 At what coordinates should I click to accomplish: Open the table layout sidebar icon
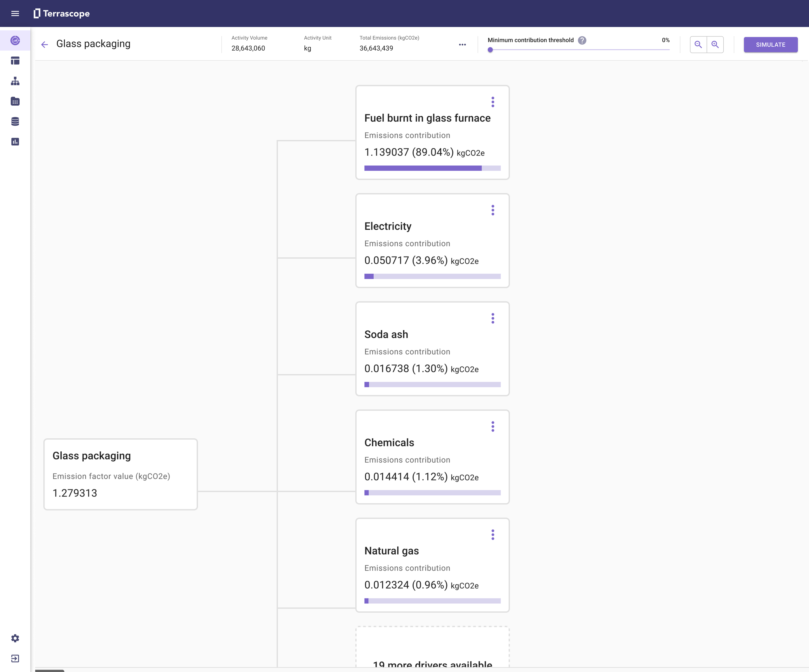click(15, 61)
